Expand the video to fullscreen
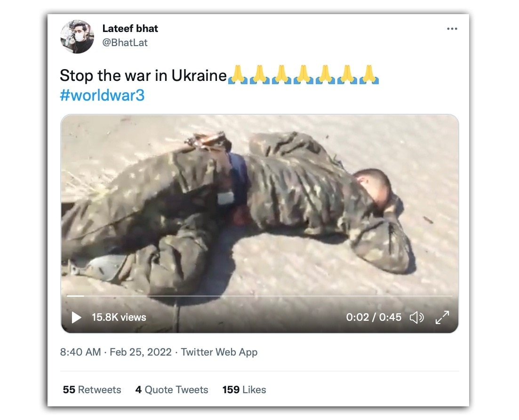Image resolution: width=519 pixels, height=420 pixels. tap(442, 317)
